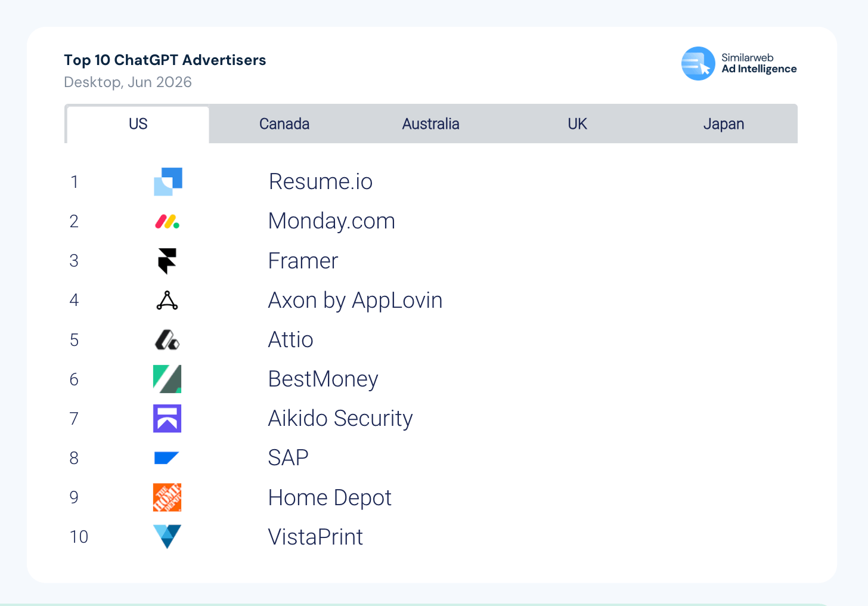This screenshot has height=606, width=868.
Task: Click the VistaPrint advertiser name
Action: 315,537
